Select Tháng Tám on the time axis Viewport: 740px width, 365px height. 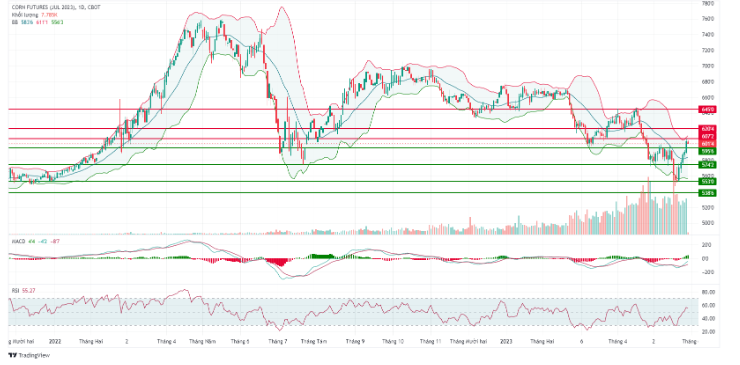pos(313,340)
